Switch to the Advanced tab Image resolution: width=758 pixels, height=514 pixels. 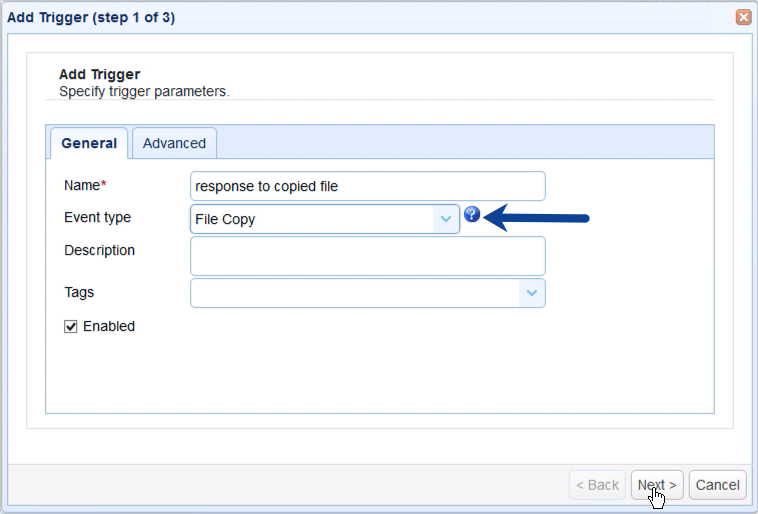pyautogui.click(x=174, y=143)
